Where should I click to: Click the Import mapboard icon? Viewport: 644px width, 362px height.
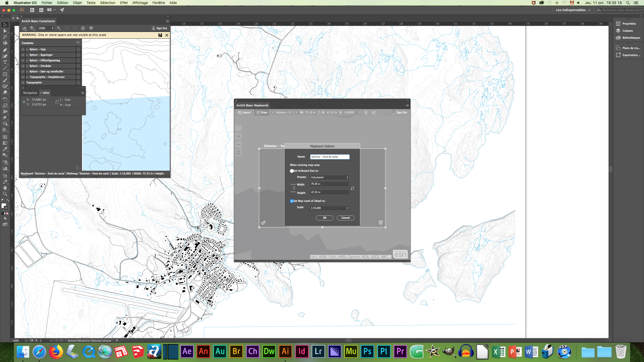pyautogui.click(x=244, y=112)
